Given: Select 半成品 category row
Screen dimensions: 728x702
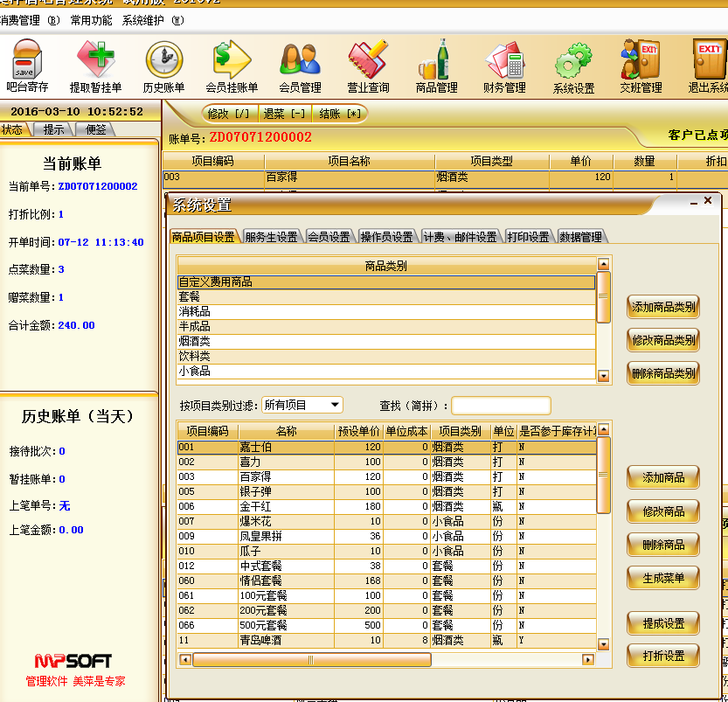Looking at the screenshot, I should (386, 326).
